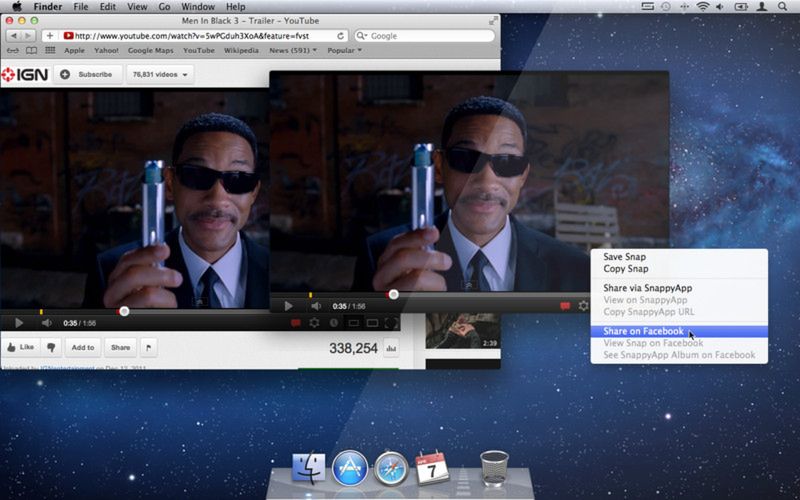The height and width of the screenshot is (500, 800).
Task: Flag the video with the flag icon
Action: click(x=149, y=347)
